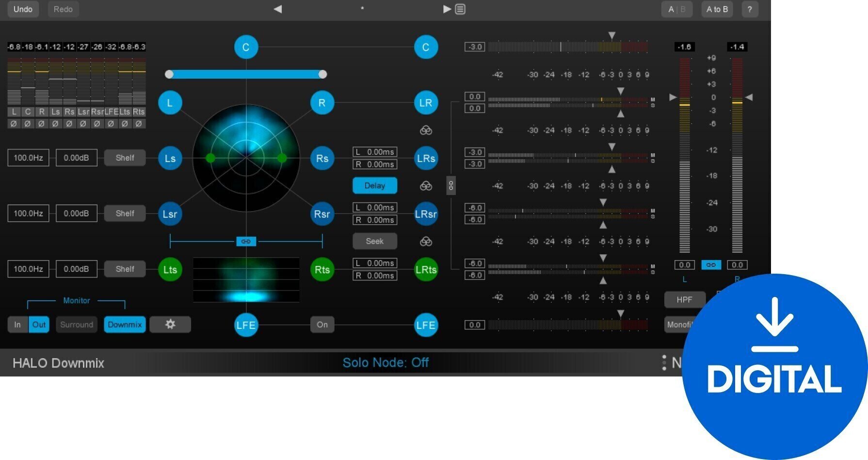Click the channel routing trefoil icon beside the LRs node
The width and height of the screenshot is (868, 460).
[x=425, y=185]
